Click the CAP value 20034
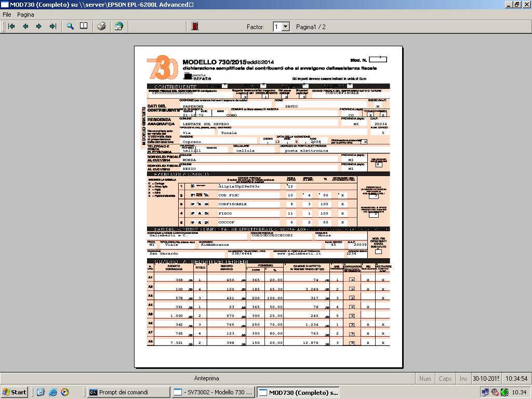Viewport: 532px width, 399px height. pos(380,124)
